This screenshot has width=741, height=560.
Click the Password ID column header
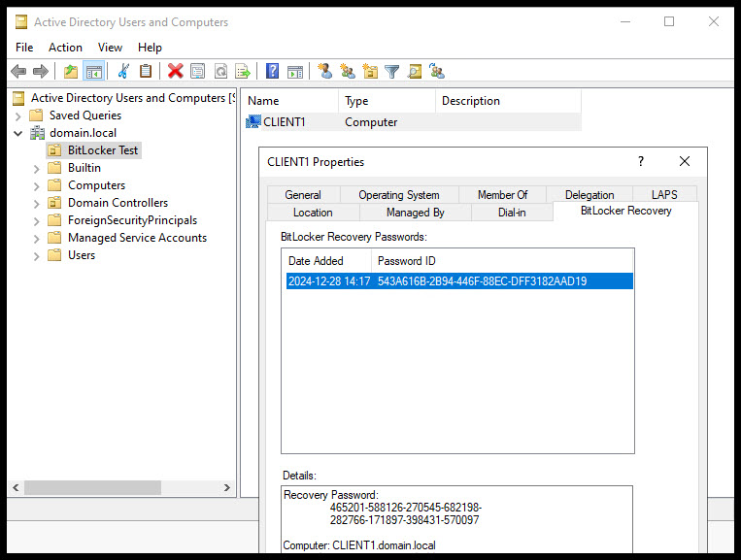[x=502, y=261]
